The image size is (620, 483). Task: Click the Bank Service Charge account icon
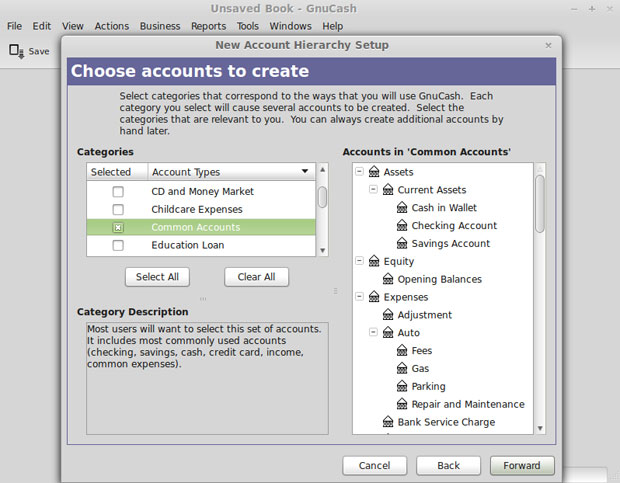pos(388,422)
